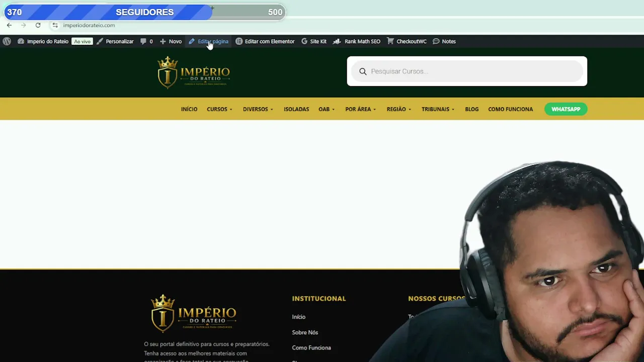Open Site Kit from the admin bar

pyautogui.click(x=314, y=41)
